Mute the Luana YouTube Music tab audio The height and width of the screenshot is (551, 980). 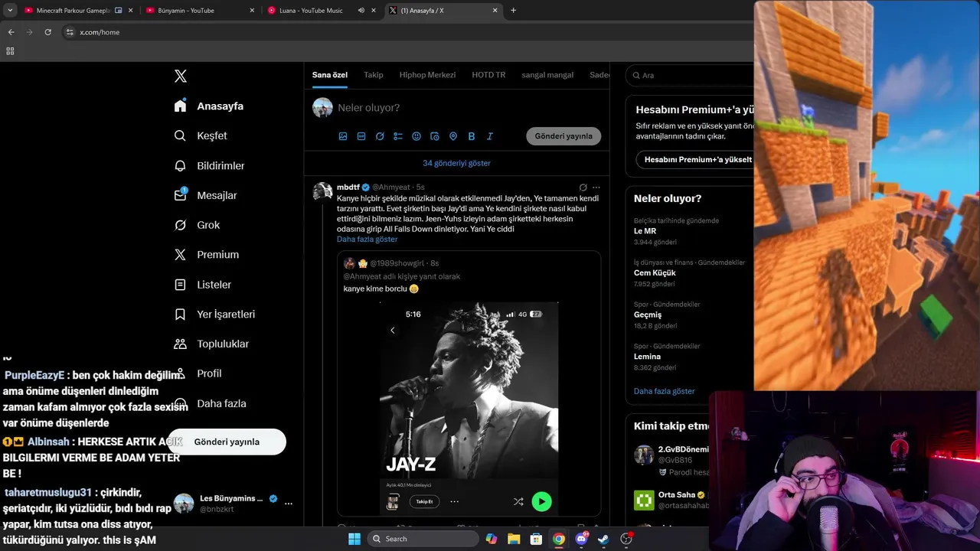pyautogui.click(x=361, y=11)
